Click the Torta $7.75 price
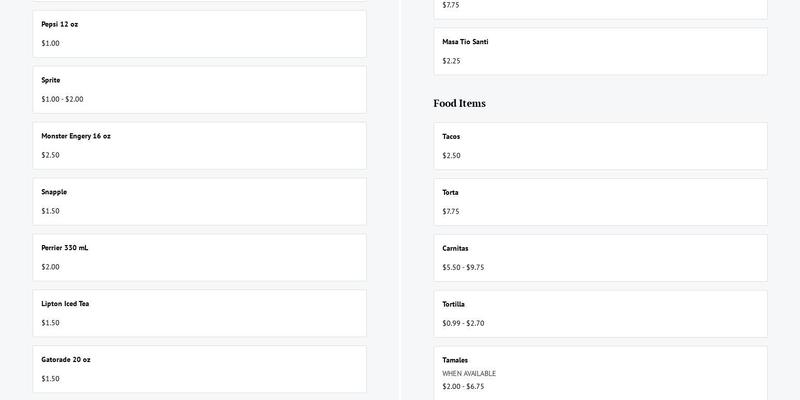Viewport: 800px width, 400px height. coord(451,211)
